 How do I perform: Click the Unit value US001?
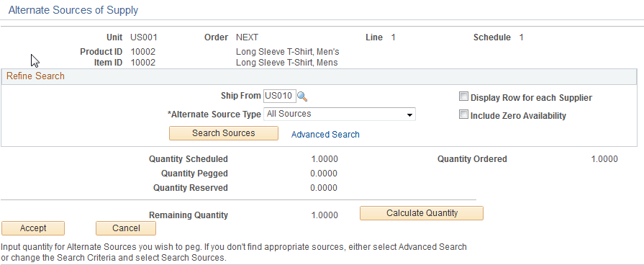(144, 37)
